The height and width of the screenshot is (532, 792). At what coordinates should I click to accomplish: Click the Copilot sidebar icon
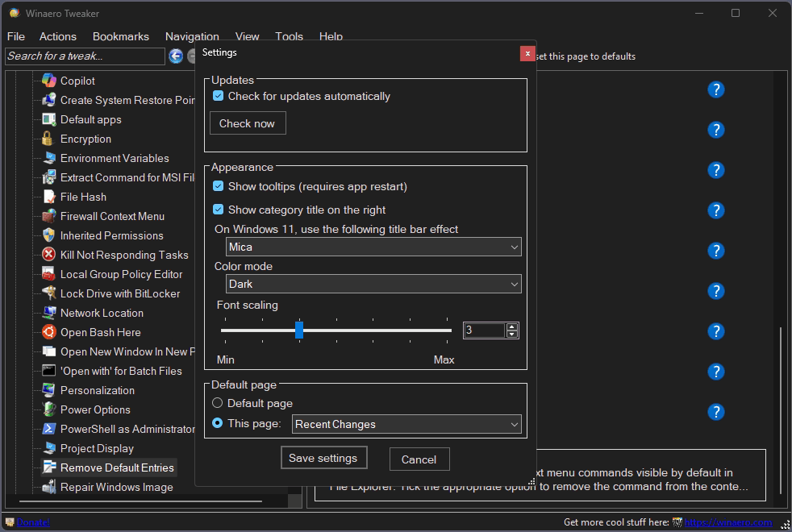pos(48,81)
